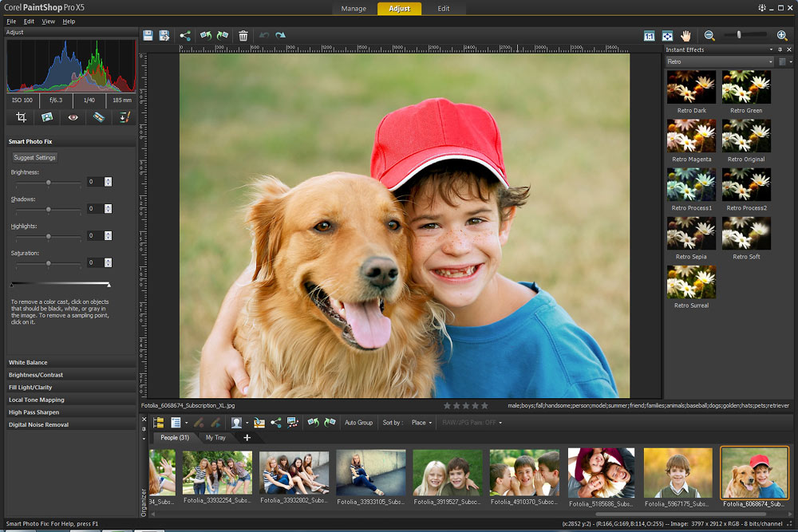Image resolution: width=798 pixels, height=532 pixels.
Task: Select the Crop tool
Action: click(x=22, y=117)
